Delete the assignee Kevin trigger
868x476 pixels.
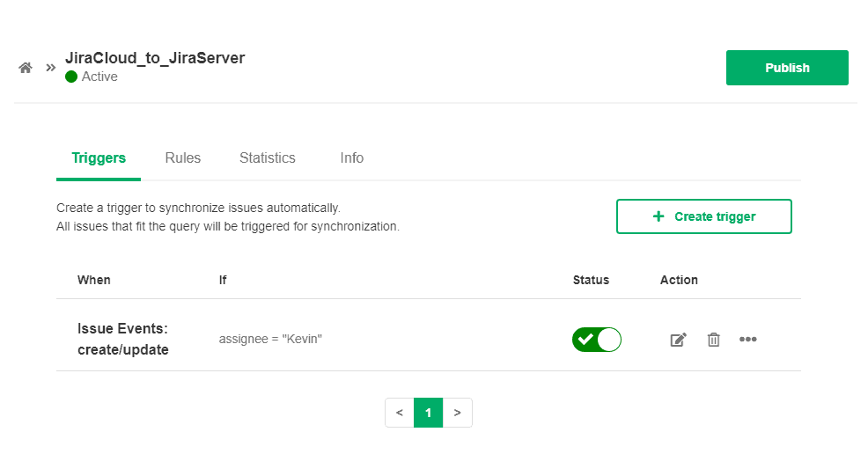coord(714,340)
